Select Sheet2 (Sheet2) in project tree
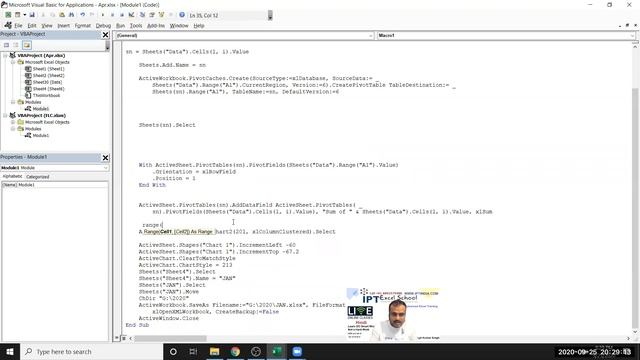Viewport: 640px width, 360px height. [x=48, y=76]
